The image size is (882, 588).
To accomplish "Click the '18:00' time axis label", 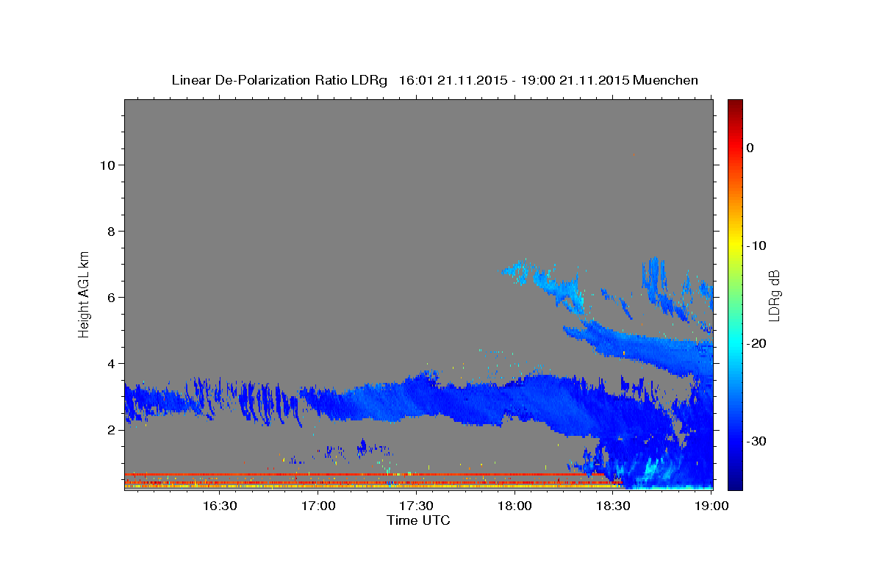I will point(514,506).
